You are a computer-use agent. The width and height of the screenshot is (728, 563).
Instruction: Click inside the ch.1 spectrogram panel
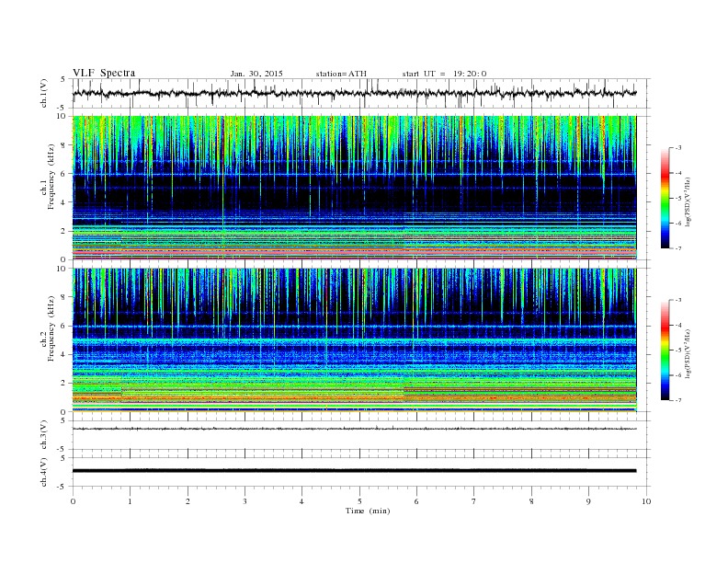click(354, 188)
